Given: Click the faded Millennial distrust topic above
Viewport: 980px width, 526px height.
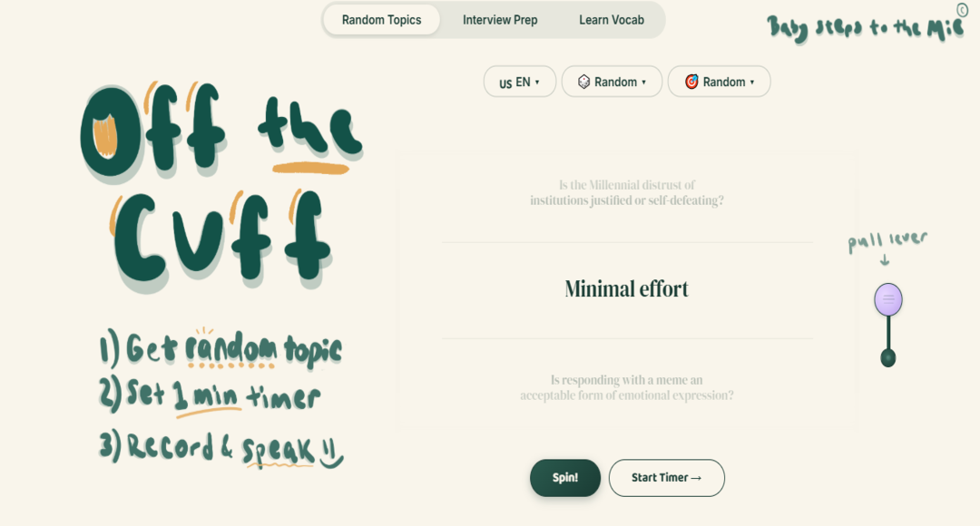Looking at the screenshot, I should pos(627,192).
